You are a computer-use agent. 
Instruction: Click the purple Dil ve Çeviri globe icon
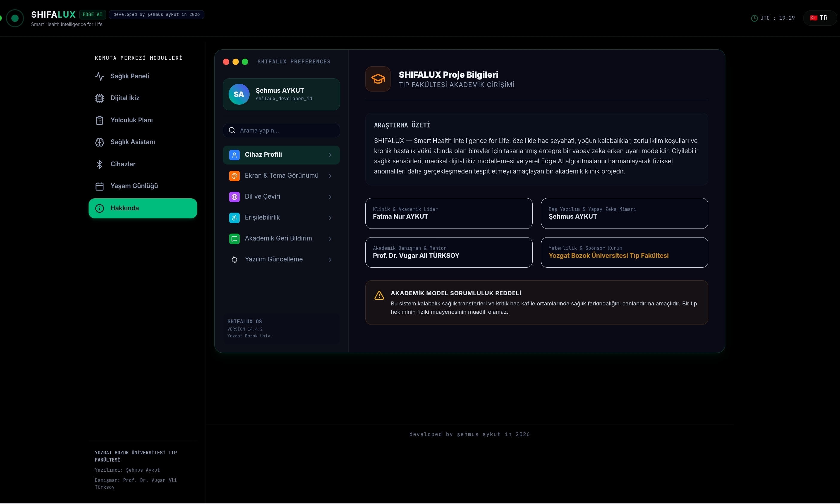coord(235,197)
